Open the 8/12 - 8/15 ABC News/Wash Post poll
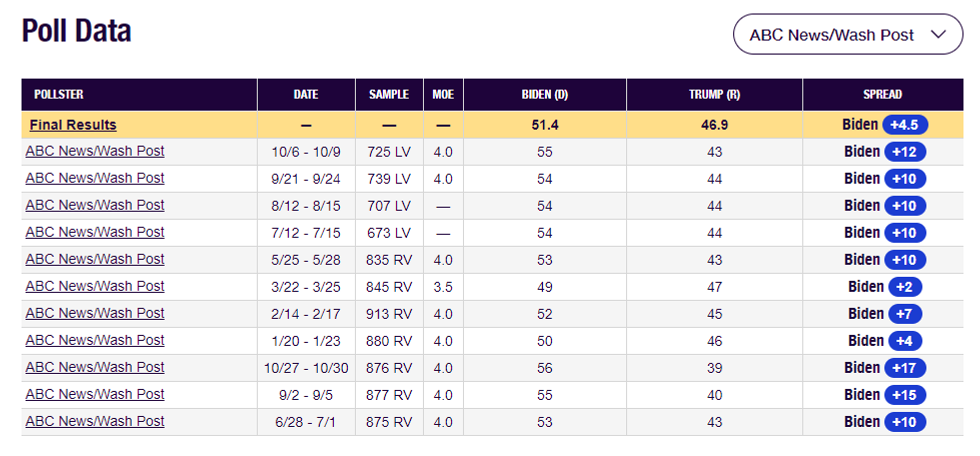The height and width of the screenshot is (456, 980). pyautogui.click(x=95, y=205)
